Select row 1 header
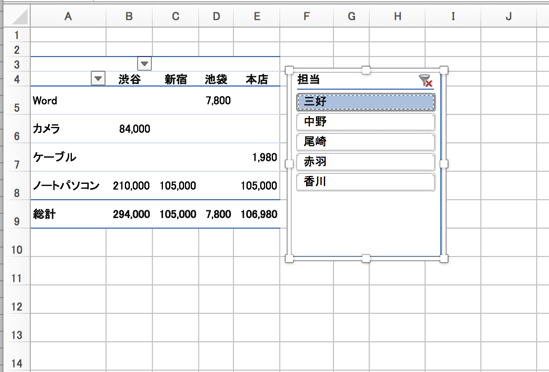The image size is (549, 372). (17, 35)
